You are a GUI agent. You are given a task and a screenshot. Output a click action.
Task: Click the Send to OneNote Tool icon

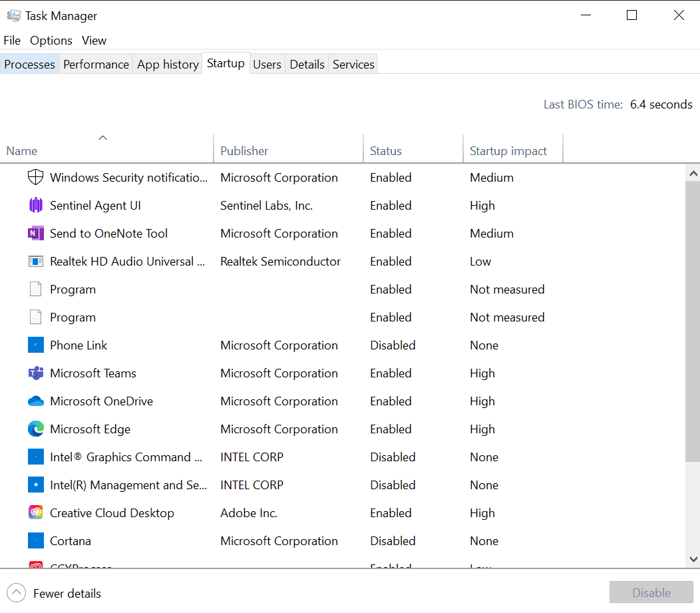pos(36,233)
